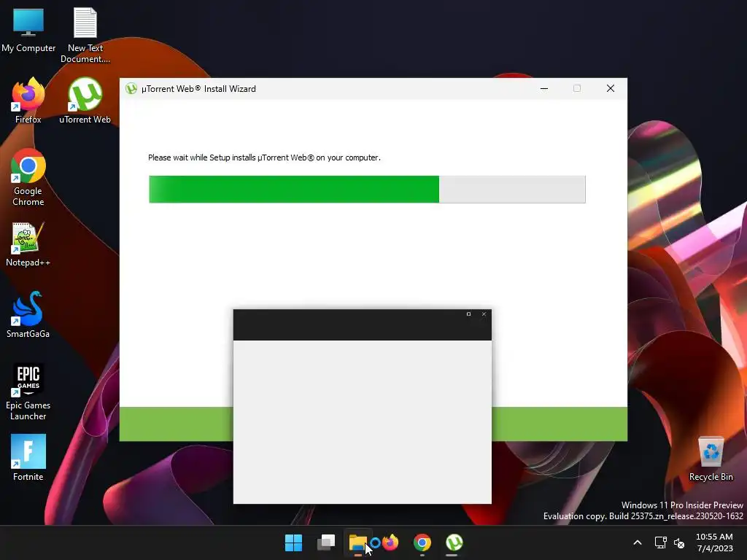Click the µTorrent Web Install Wizard title text
Viewport: 747px width, 560px height.
tap(198, 88)
